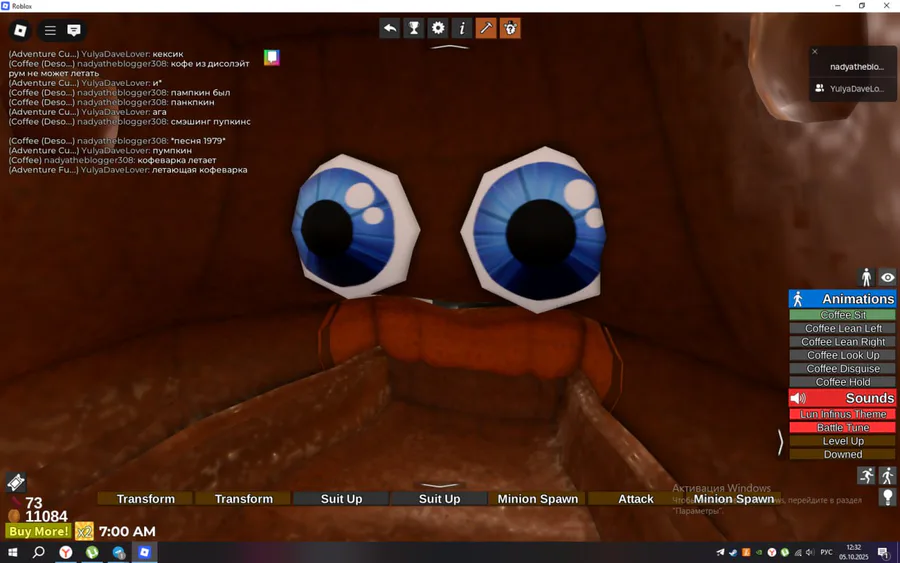
Task: Toggle the eye visibility icon
Action: pos(887,277)
